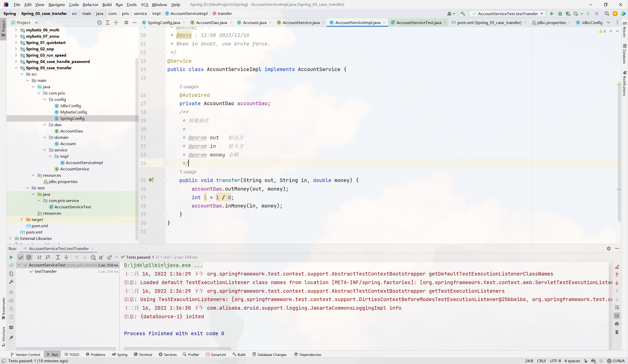The width and height of the screenshot is (628, 364).
Task: Click console horizontal scrollbar
Action: click(x=177, y=349)
